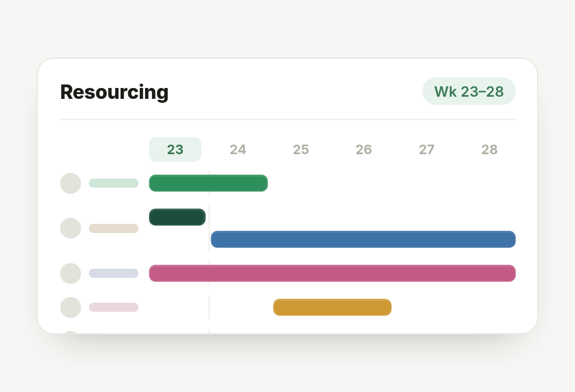This screenshot has height=392, width=575.
Task: Open the light green allocation bar
Action: point(208,183)
